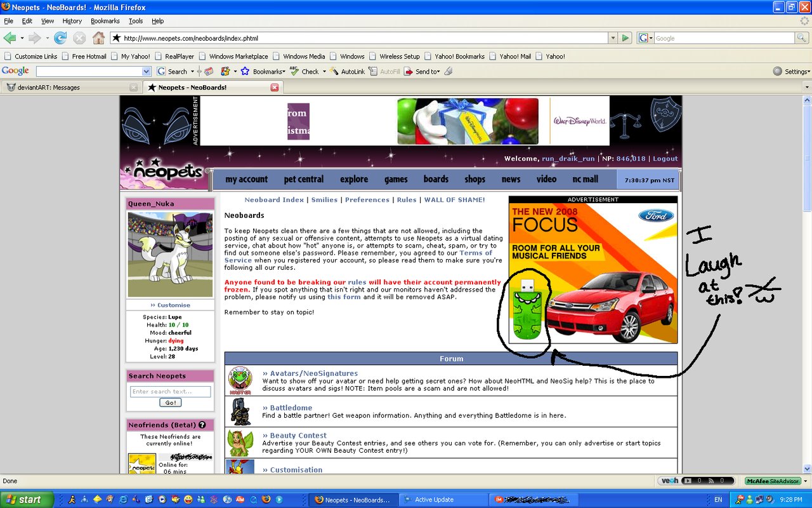The image size is (812, 508).
Task: Click the Search Neopets text field
Action: point(170,391)
